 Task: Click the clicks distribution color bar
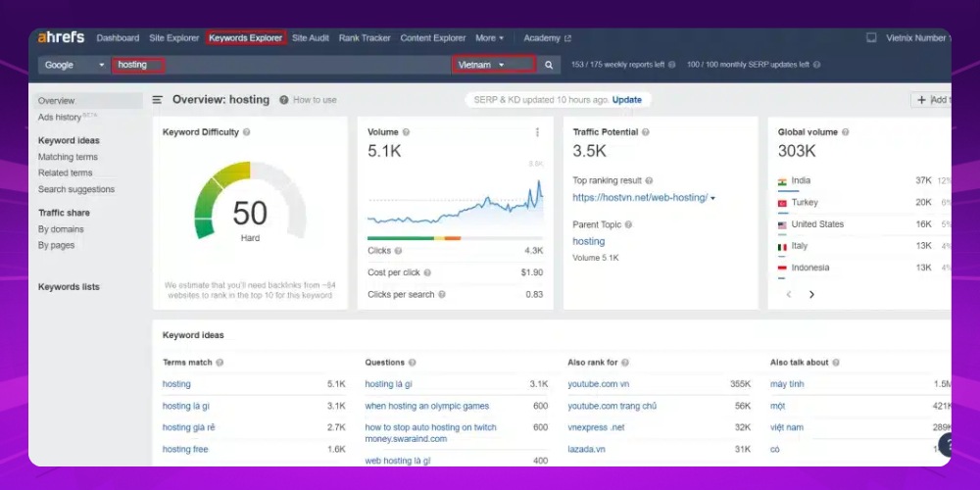coord(455,238)
